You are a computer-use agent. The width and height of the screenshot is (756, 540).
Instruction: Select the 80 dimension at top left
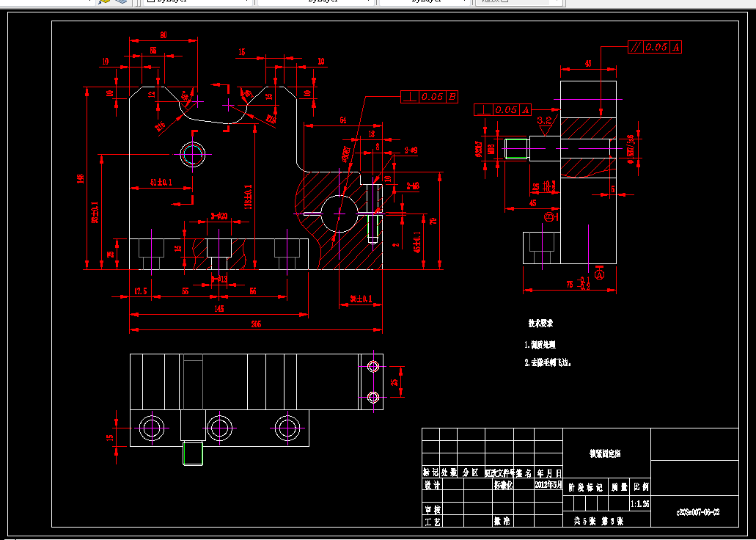click(164, 34)
